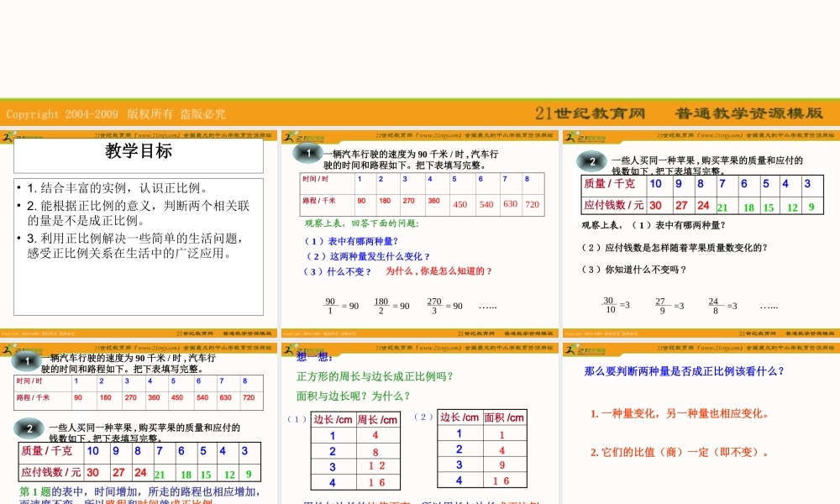
Task: Click blue question (1)表中有哪两种量?
Action: (351, 241)
